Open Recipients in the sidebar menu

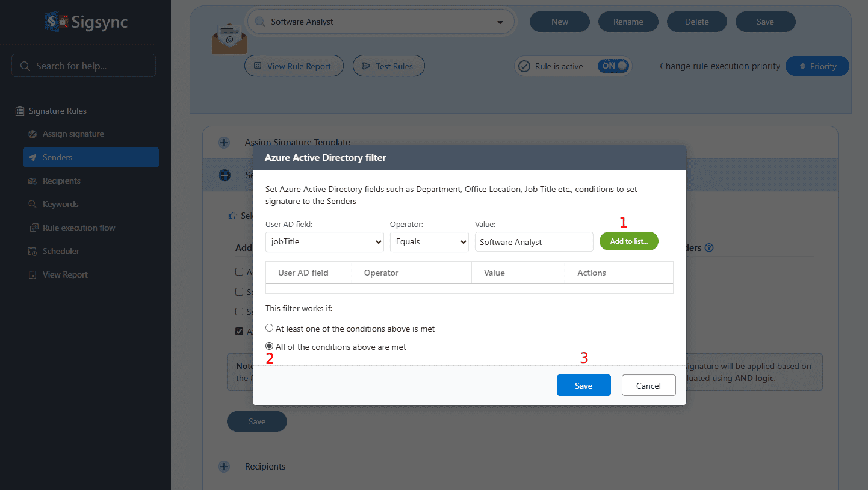coord(61,181)
